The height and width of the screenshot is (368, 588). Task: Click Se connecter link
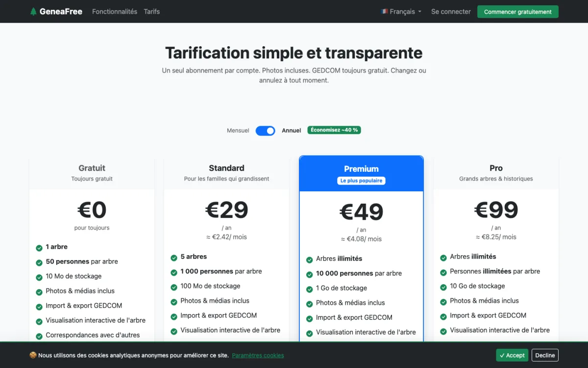(451, 11)
